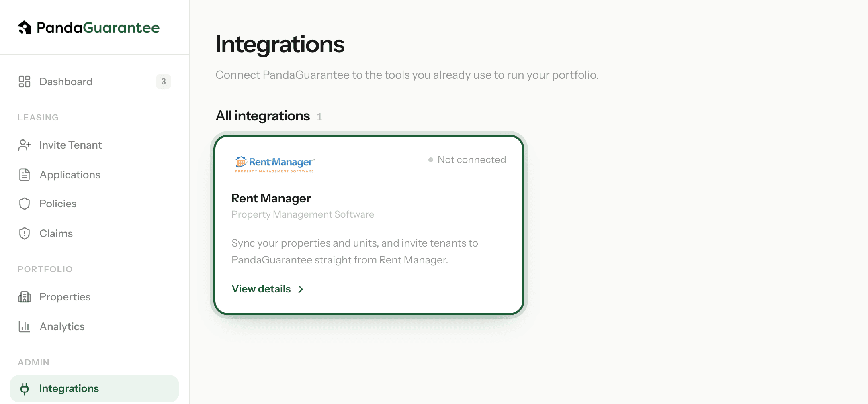Click the PandaGuarantee brand name text
868x404 pixels.
(x=98, y=27)
